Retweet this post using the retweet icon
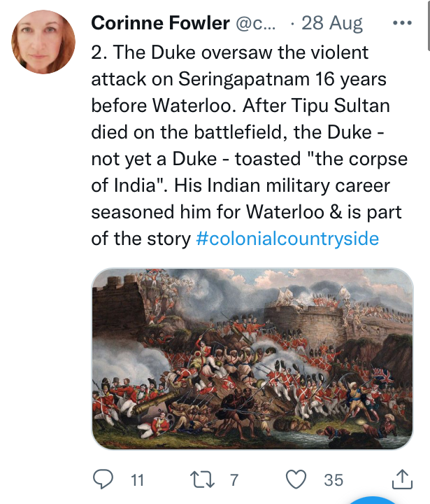The width and height of the screenshot is (430, 504). point(204,479)
